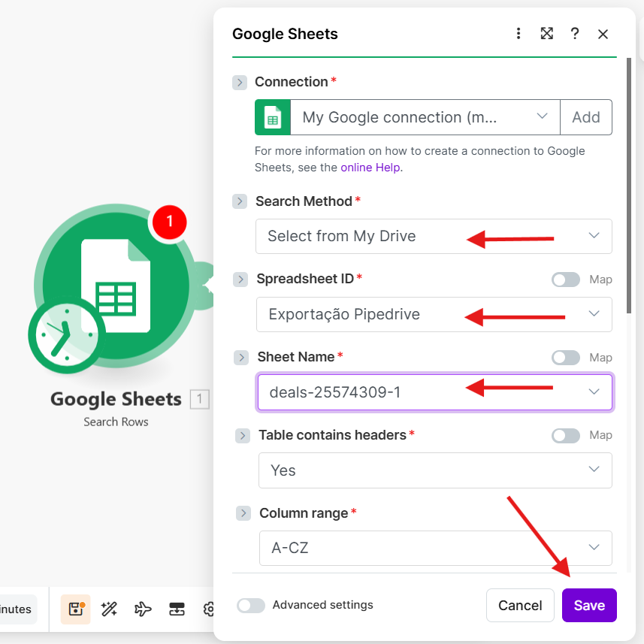
Task: Toggle Map switch for Spreadsheet ID
Action: coord(566,280)
